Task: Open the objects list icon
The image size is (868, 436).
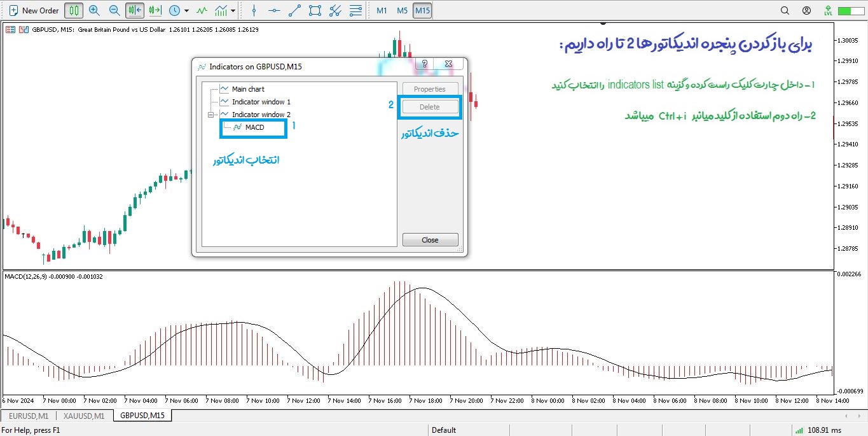Action: (355, 10)
